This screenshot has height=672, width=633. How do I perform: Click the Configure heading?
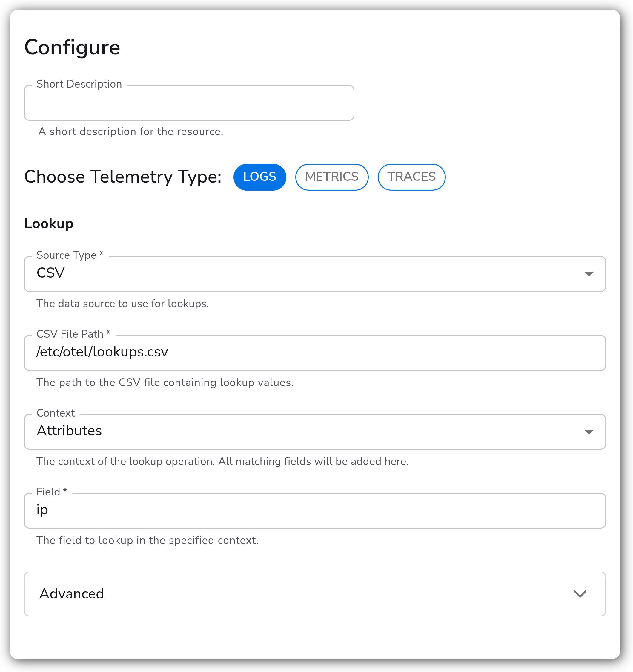click(72, 47)
